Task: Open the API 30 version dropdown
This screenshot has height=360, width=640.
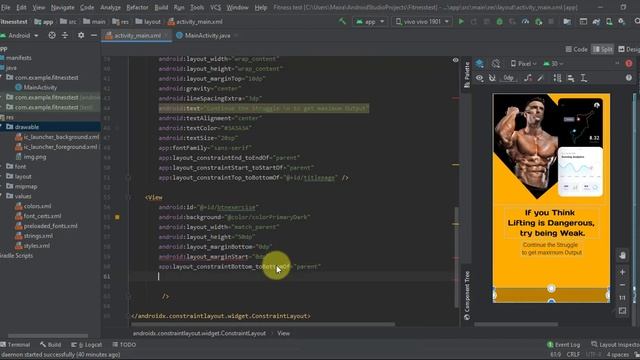Action: click(x=553, y=64)
